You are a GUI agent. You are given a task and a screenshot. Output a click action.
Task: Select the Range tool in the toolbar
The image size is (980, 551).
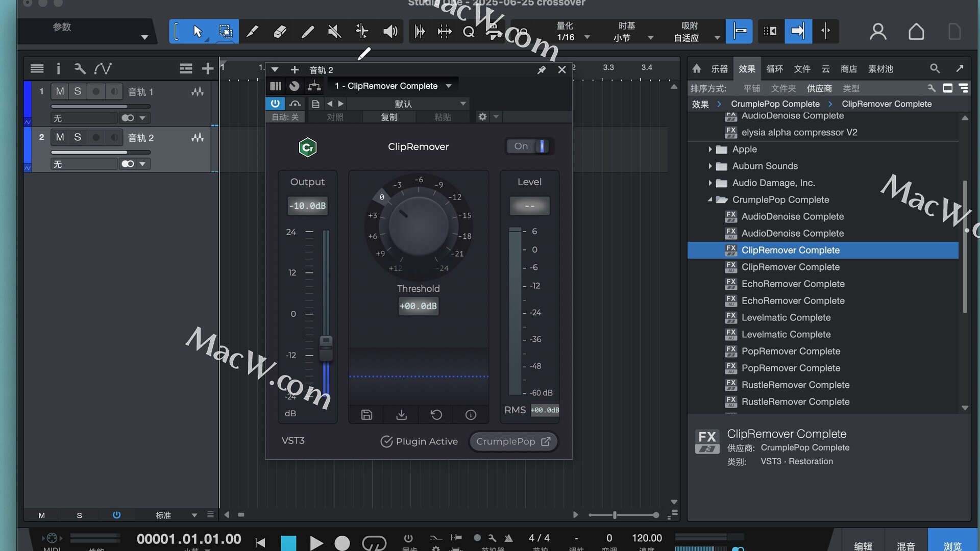pyautogui.click(x=225, y=32)
